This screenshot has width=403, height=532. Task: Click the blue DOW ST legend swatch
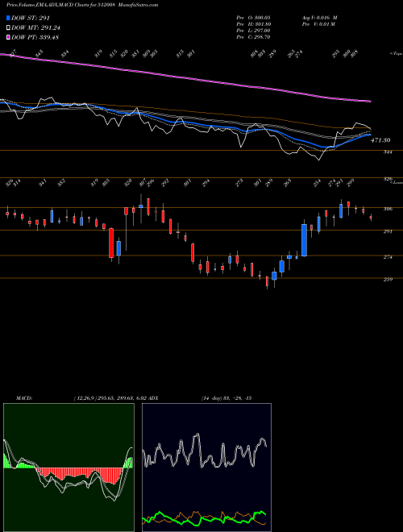[8, 18]
